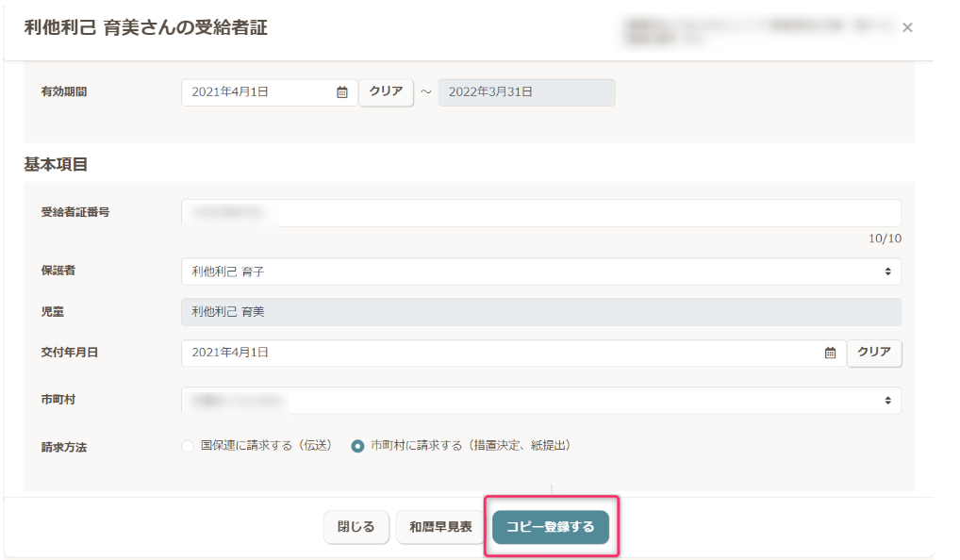This screenshot has height=560, width=960.
Task: Click the dotted resize handle above the footer
Action: 552,488
